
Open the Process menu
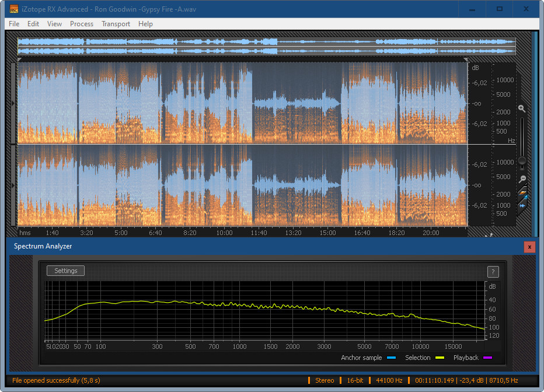click(x=82, y=24)
